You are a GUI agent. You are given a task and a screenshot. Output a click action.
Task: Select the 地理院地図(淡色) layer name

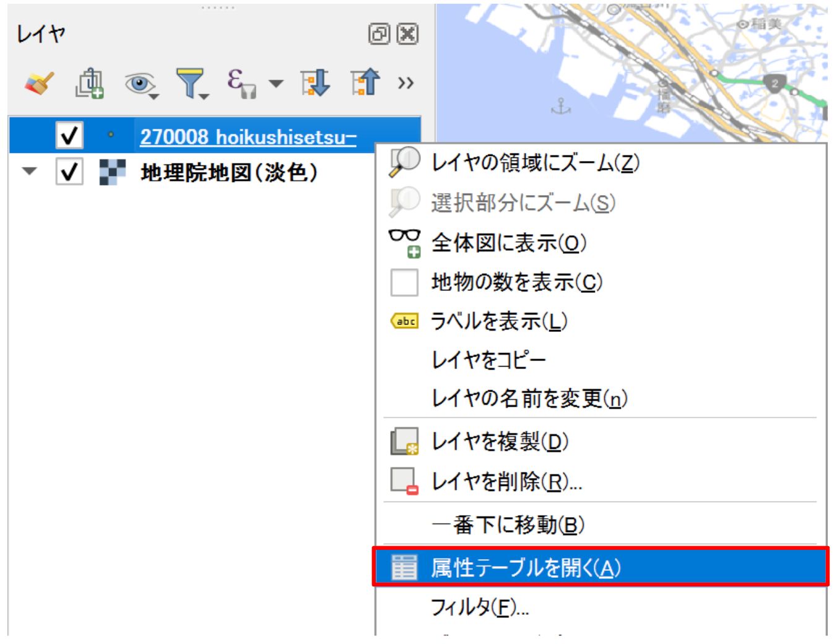click(x=229, y=172)
